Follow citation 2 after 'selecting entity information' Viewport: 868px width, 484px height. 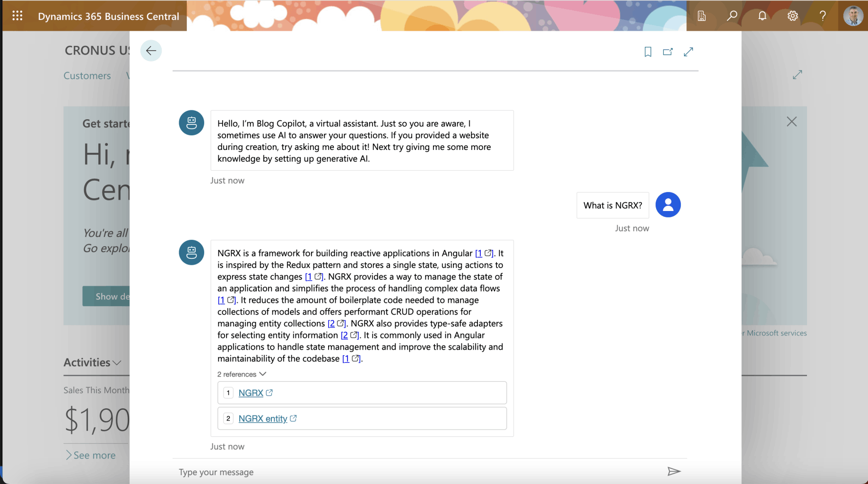point(350,335)
